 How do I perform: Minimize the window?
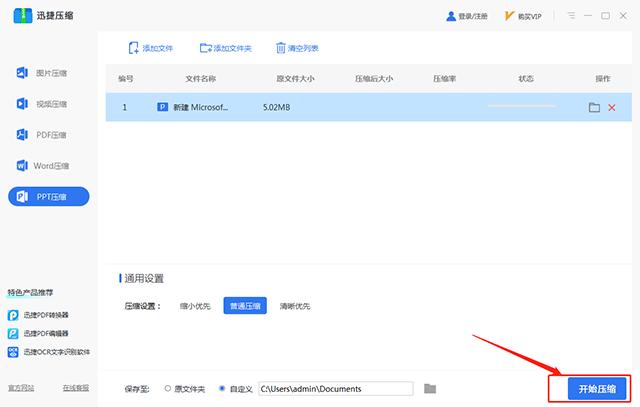(x=588, y=16)
